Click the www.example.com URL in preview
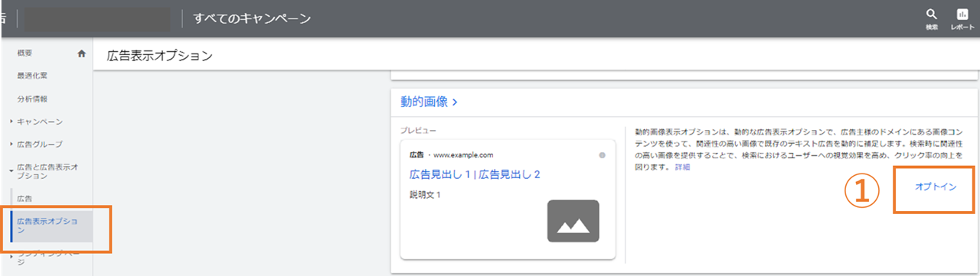The image size is (980, 276). click(x=463, y=155)
